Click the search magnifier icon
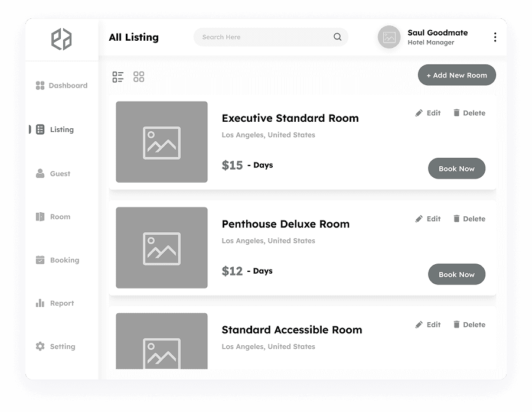Viewport: 532px width, 412px height. 337,37
